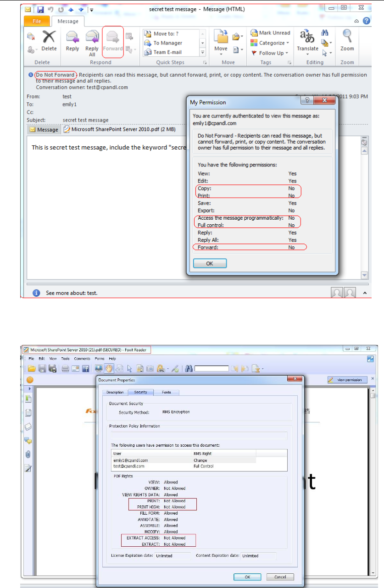Click OK in Document Properties dialog

tap(247, 577)
